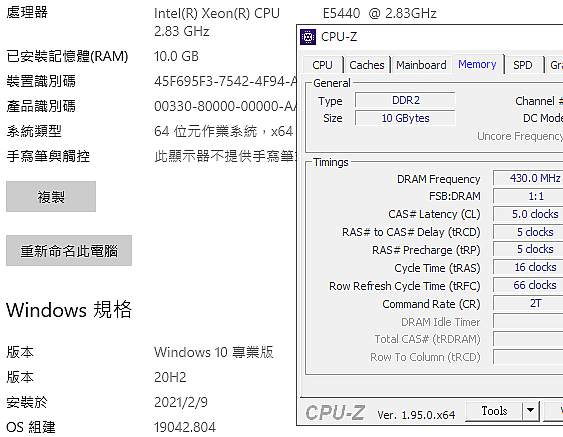Expand the Tools dropdown arrow
The height and width of the screenshot is (437, 563).
tap(531, 411)
